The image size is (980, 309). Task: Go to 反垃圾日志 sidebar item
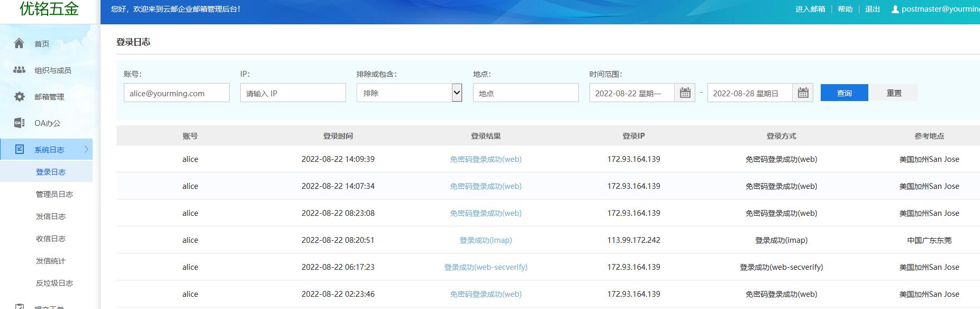click(54, 283)
